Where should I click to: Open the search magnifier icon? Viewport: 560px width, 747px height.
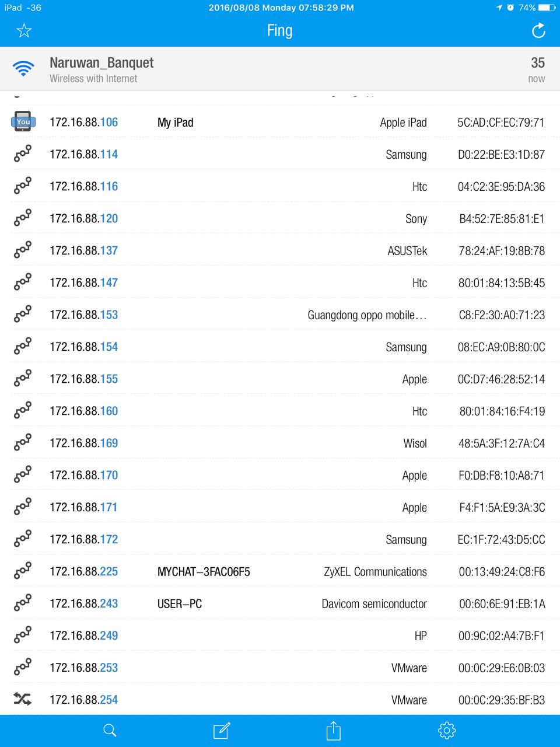110,730
